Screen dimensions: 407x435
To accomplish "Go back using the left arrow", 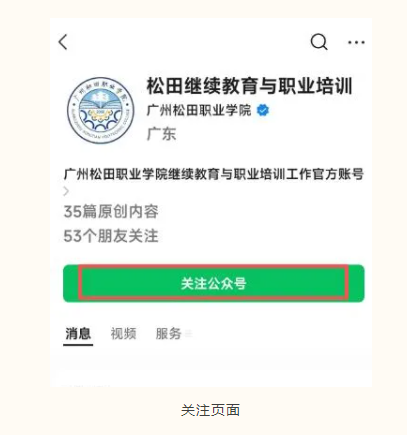I will [63, 42].
